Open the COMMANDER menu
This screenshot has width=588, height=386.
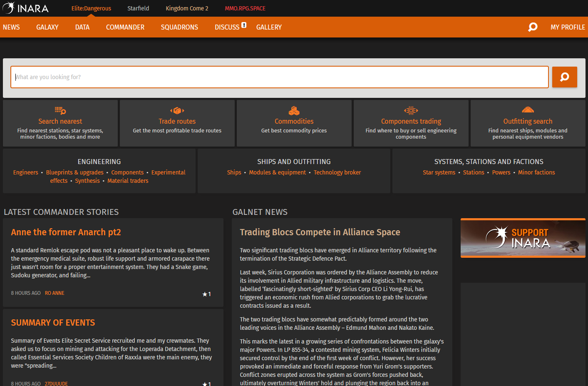(125, 27)
